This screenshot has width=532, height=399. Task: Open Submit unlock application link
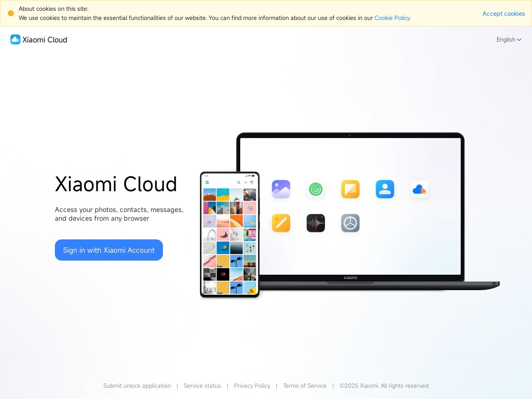click(x=137, y=386)
